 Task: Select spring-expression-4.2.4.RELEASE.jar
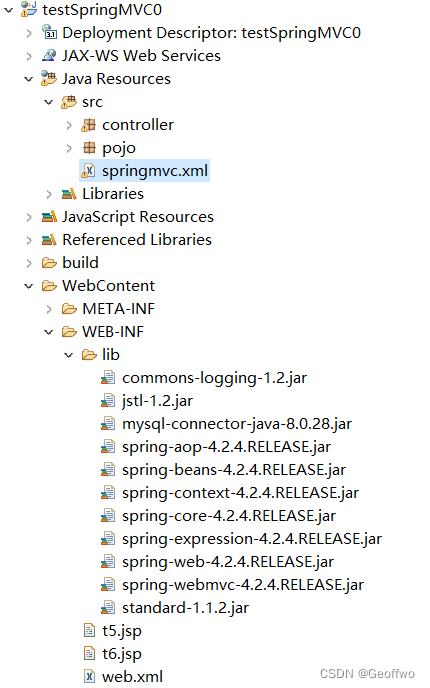pyautogui.click(x=252, y=538)
